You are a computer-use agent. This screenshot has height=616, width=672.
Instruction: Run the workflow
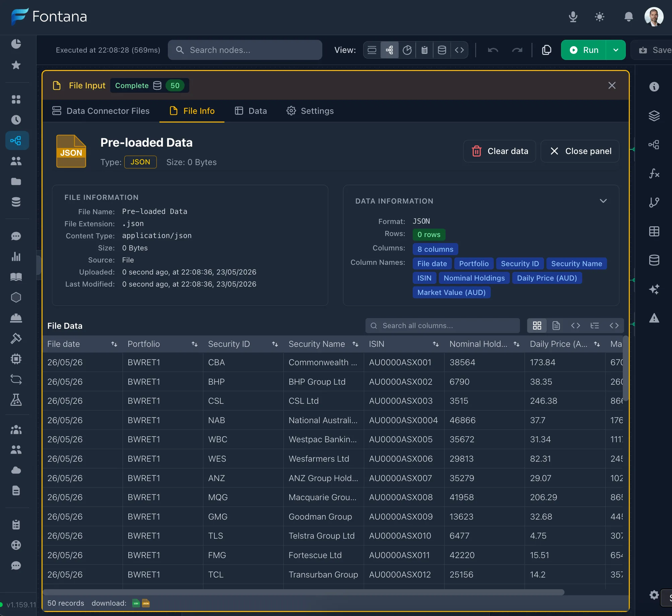click(x=584, y=50)
